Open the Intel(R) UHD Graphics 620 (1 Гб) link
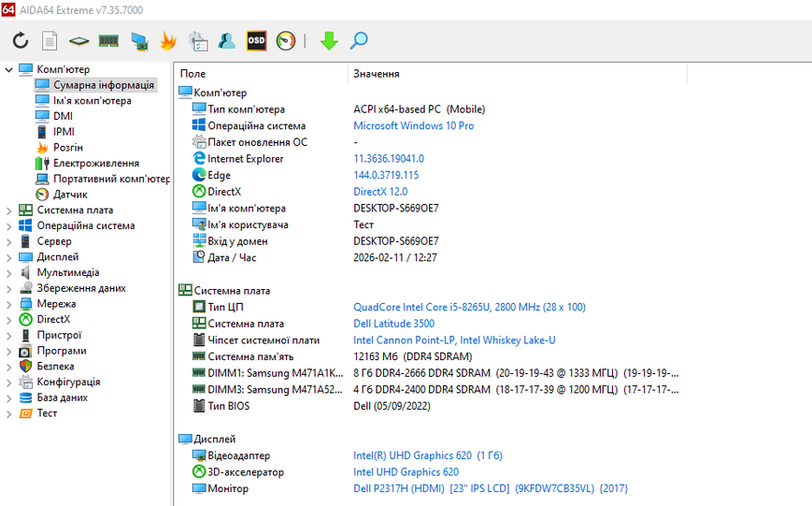The width and height of the screenshot is (812, 506). coord(428,455)
